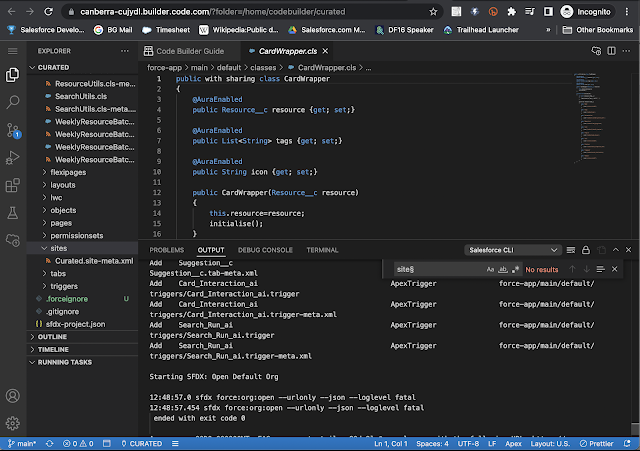Go to next match in find widget

pyautogui.click(x=587, y=269)
